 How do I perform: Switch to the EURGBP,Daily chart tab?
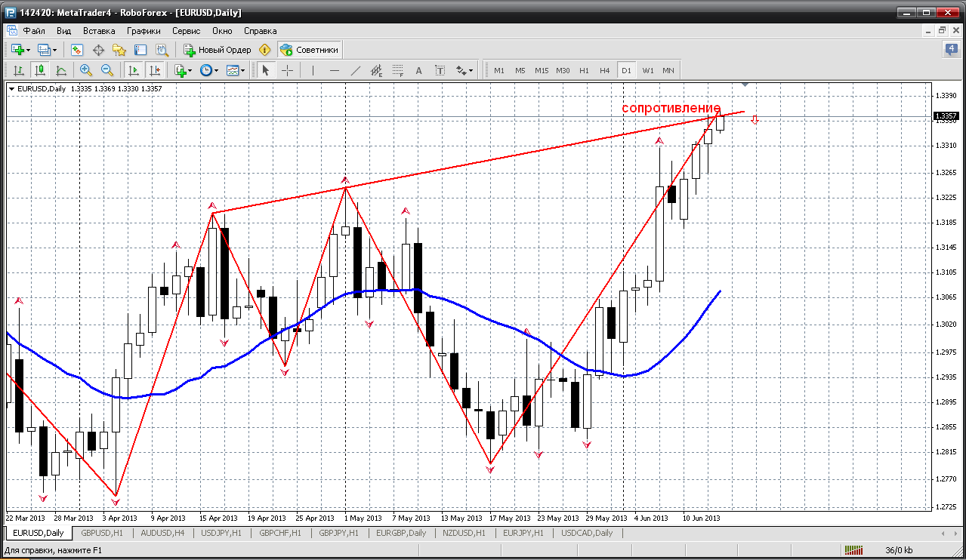tap(402, 533)
